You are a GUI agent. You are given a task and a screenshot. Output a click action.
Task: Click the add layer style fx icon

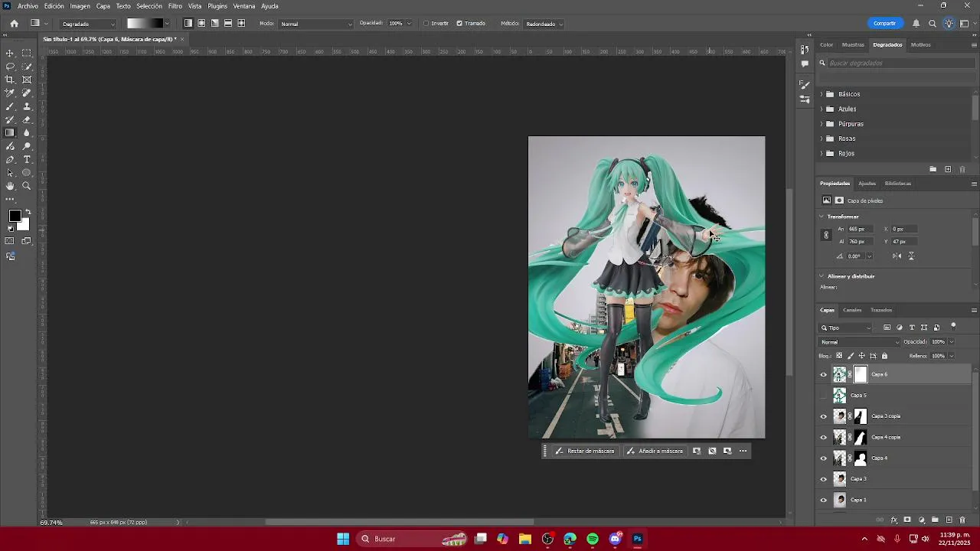[x=893, y=520]
